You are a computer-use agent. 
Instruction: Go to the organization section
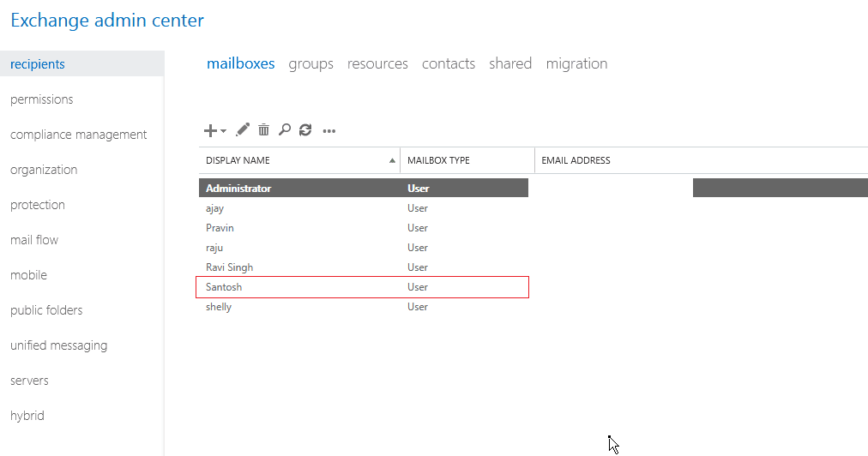[44, 170]
